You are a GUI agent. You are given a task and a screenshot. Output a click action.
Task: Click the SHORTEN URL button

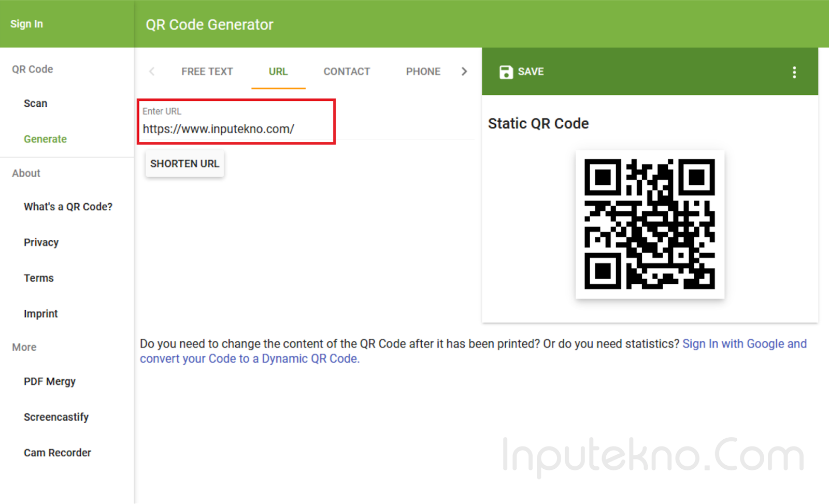pos(184,164)
